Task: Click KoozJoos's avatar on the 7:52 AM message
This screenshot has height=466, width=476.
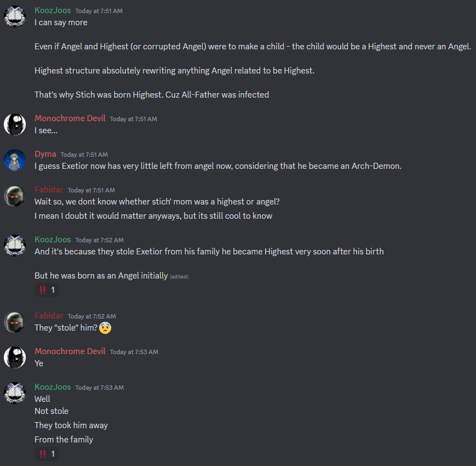Action: point(15,246)
